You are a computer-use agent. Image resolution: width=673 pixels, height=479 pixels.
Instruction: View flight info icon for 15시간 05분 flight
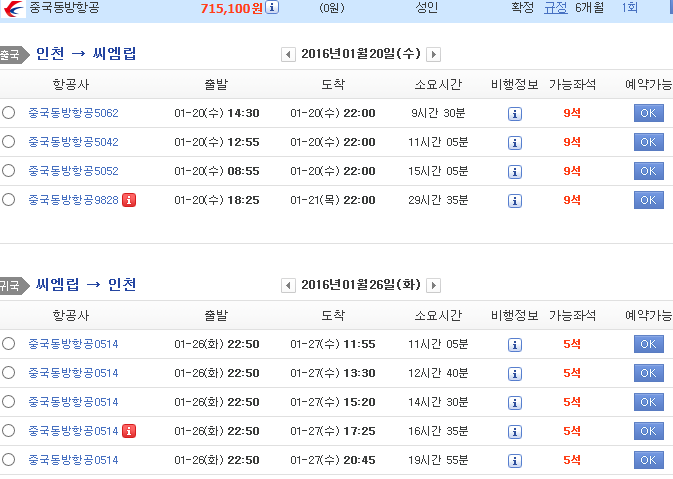(515, 172)
